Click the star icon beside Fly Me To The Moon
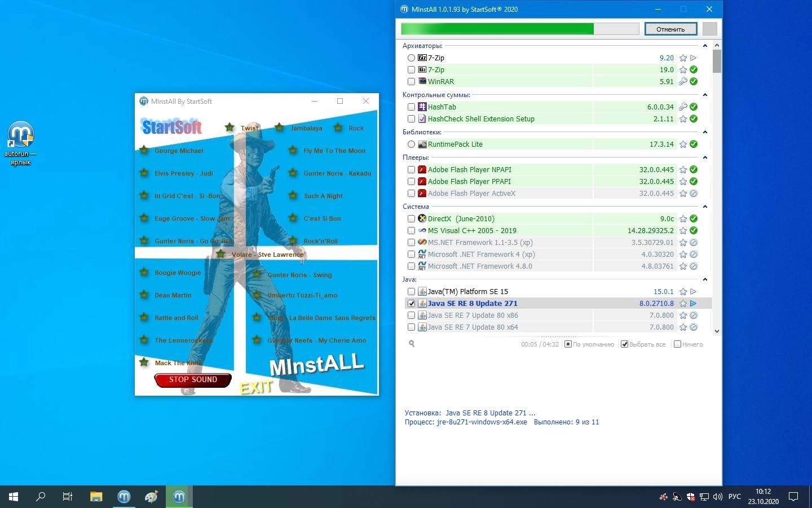 293,150
